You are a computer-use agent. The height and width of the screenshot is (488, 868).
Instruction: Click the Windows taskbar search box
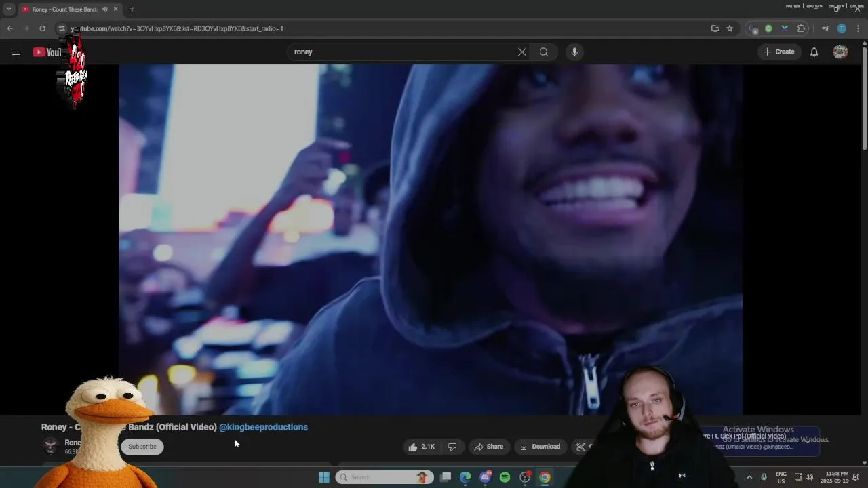point(384,477)
